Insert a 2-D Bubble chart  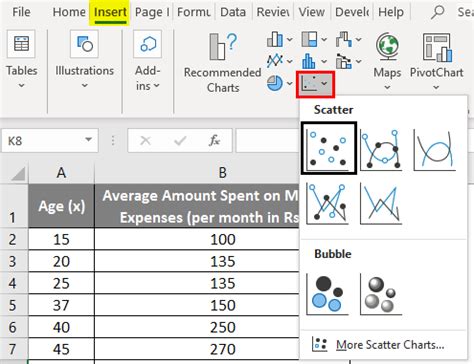(x=327, y=294)
